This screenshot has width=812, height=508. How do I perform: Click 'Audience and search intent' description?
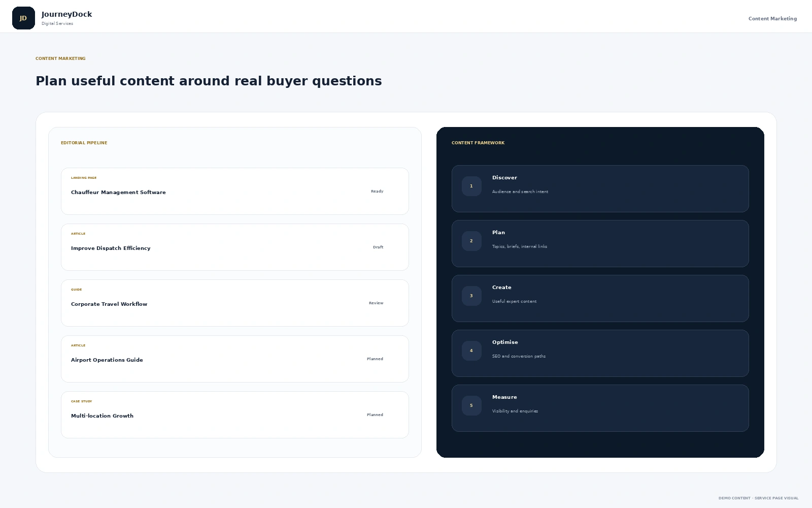click(x=520, y=192)
